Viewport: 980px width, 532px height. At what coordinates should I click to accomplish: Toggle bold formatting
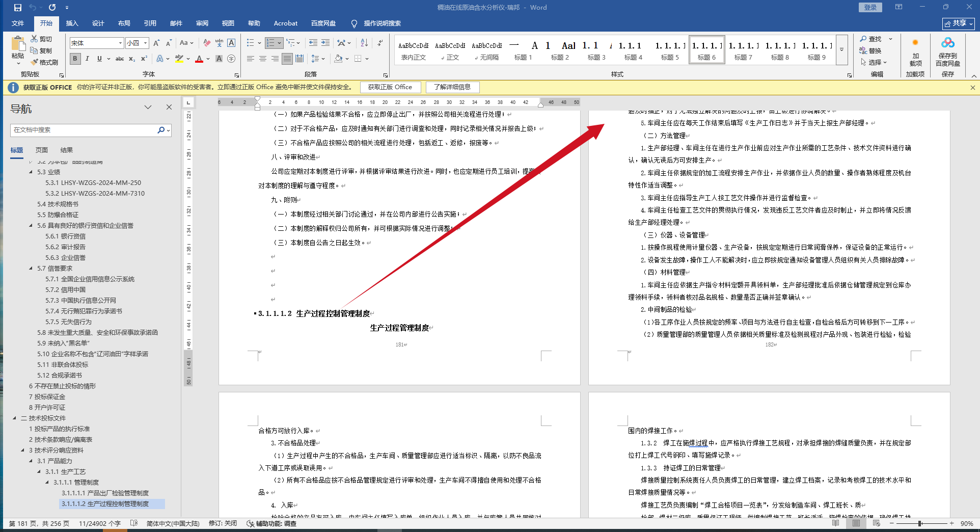(75, 59)
